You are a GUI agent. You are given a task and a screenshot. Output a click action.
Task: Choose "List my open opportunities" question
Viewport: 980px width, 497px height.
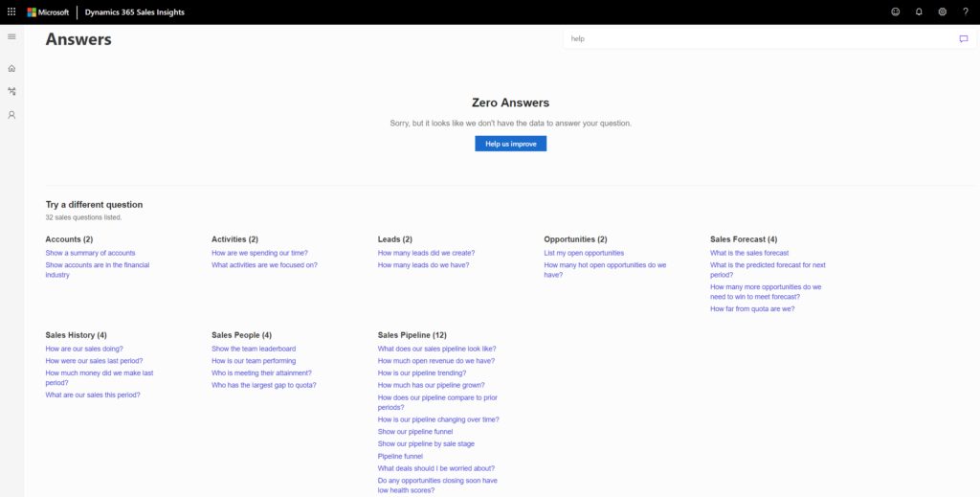click(x=584, y=253)
